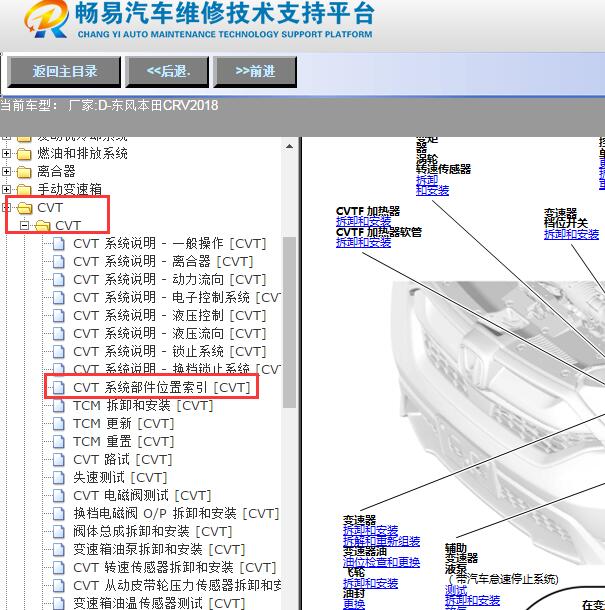The height and width of the screenshot is (610, 605).
Task: Open 失速测试 document icon
Action: tap(59, 477)
